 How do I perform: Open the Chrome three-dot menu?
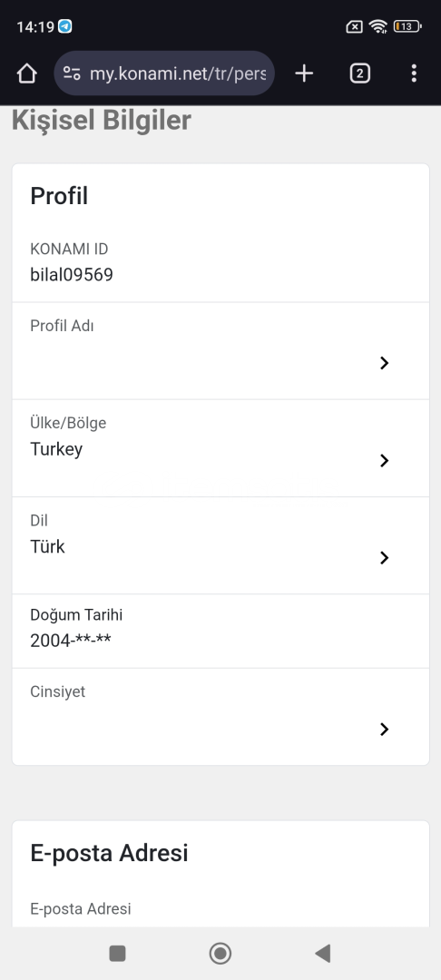tap(414, 73)
